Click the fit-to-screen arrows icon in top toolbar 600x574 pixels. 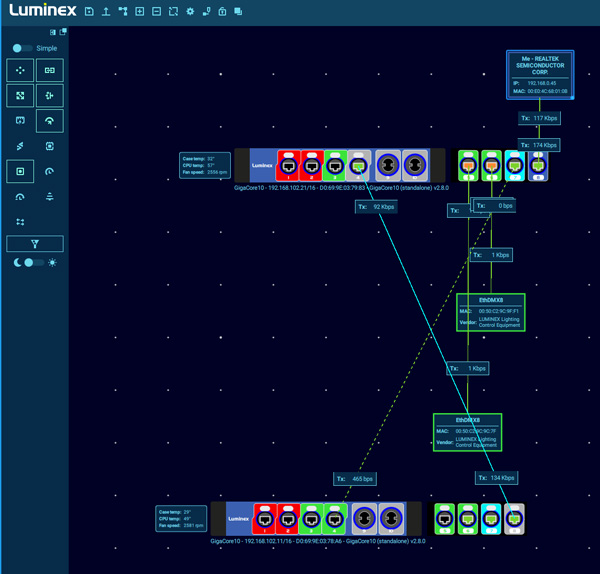point(173,11)
